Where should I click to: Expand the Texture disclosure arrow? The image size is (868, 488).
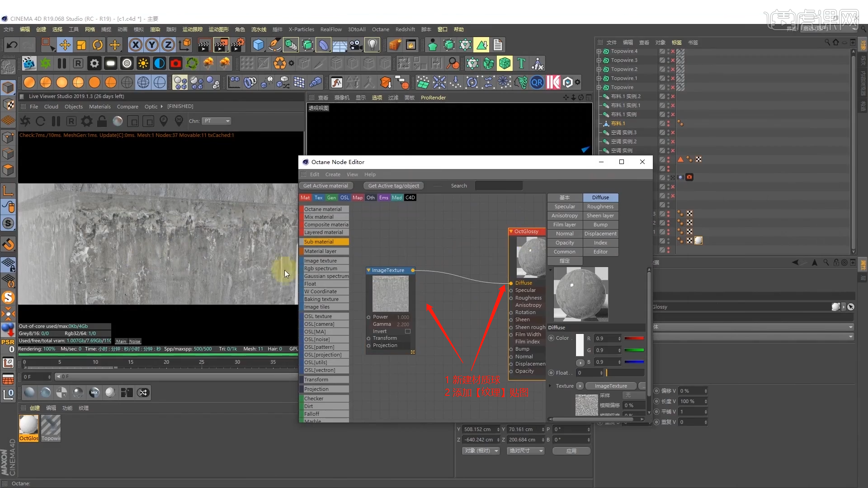click(x=550, y=386)
